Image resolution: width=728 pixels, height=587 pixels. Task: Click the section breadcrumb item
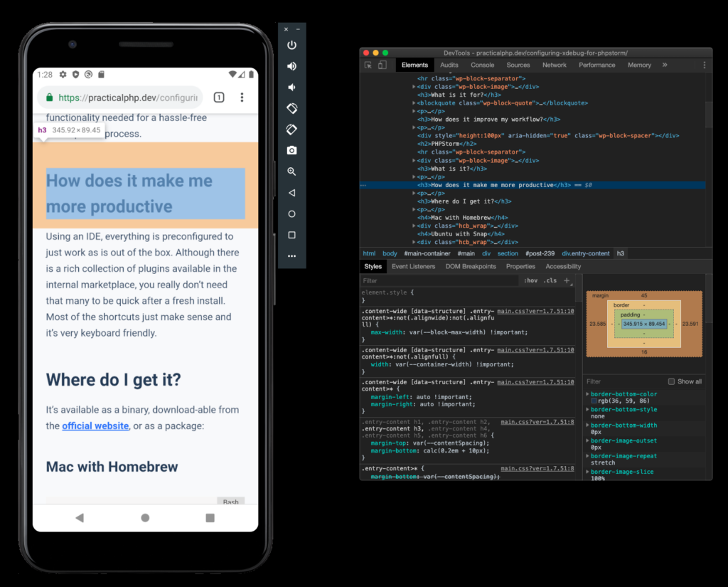508,253
